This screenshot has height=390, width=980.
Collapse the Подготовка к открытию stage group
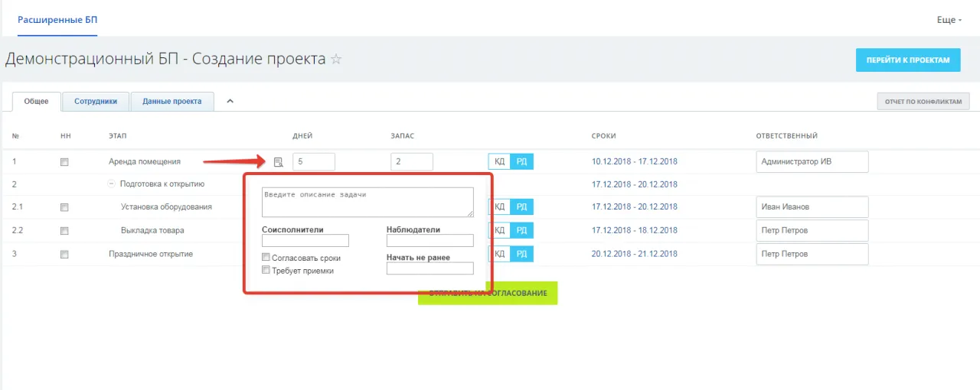[112, 184]
